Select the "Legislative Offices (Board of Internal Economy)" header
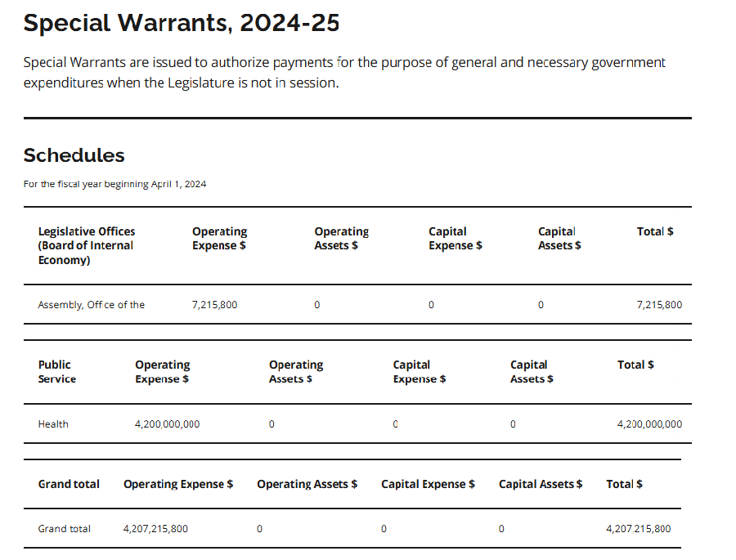Image resolution: width=736 pixels, height=560 pixels. click(87, 245)
